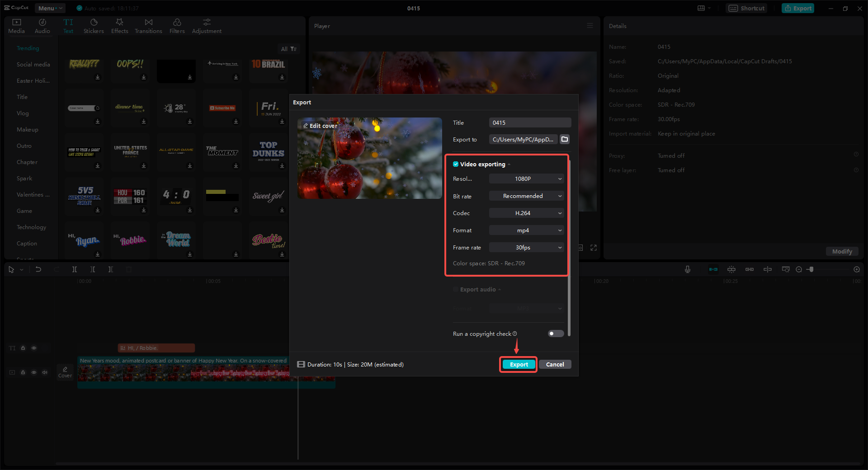The height and width of the screenshot is (470, 868).
Task: Enable the Run a copyright check toggle
Action: [555, 334]
